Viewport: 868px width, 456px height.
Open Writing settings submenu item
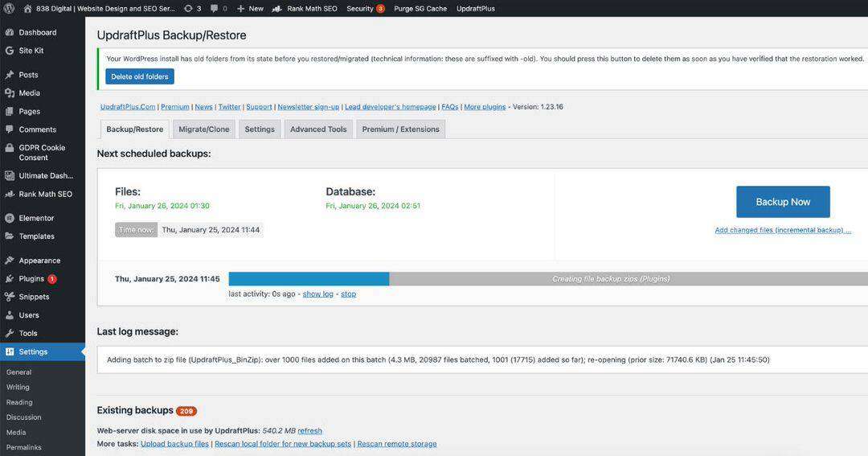coord(18,387)
